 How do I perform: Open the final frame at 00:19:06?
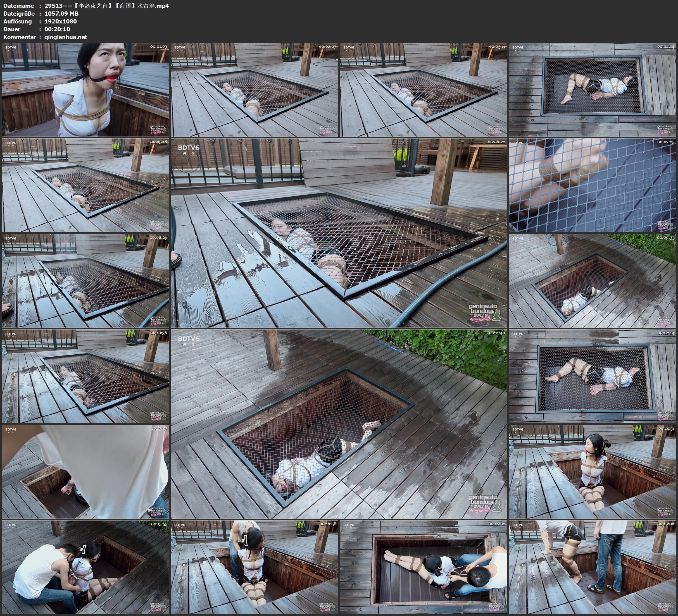click(592, 567)
